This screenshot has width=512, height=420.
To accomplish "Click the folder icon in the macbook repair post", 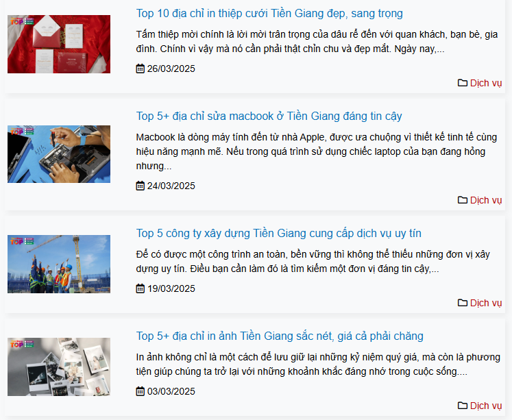I will click(463, 200).
